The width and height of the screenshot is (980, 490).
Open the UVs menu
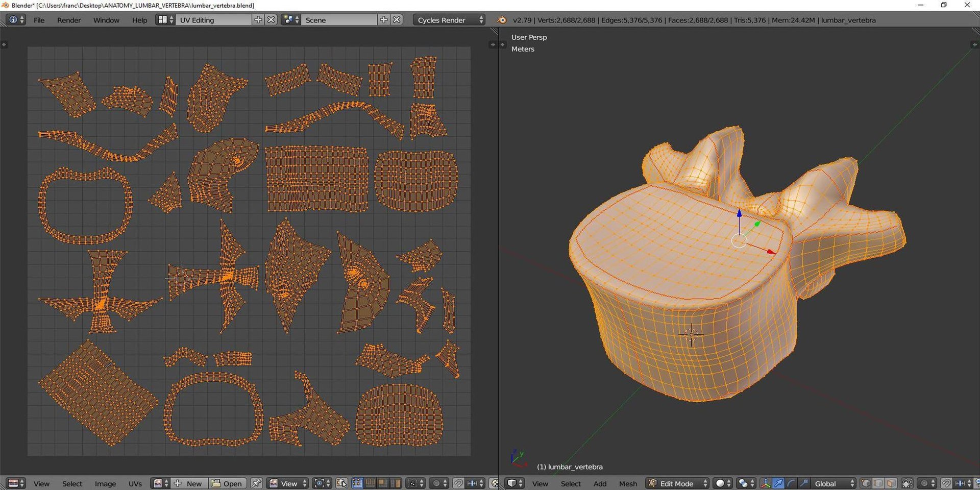coord(135,483)
